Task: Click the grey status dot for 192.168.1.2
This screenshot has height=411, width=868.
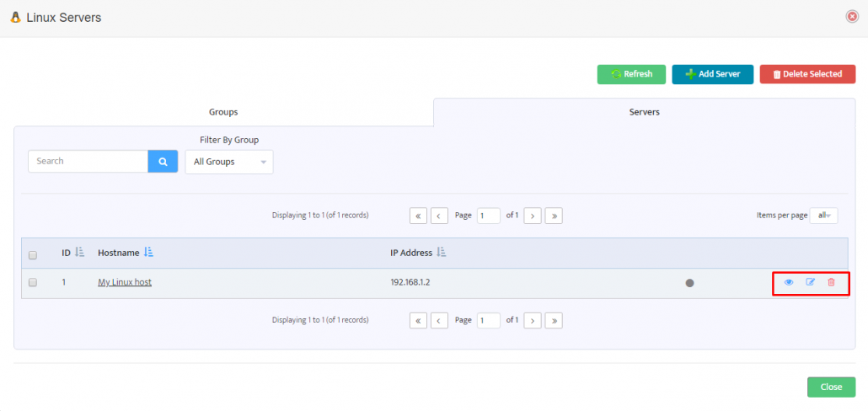Action: point(689,283)
